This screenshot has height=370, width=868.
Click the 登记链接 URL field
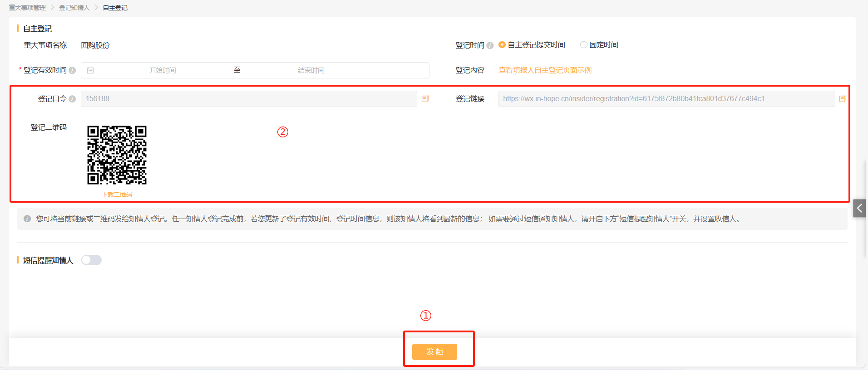point(666,99)
